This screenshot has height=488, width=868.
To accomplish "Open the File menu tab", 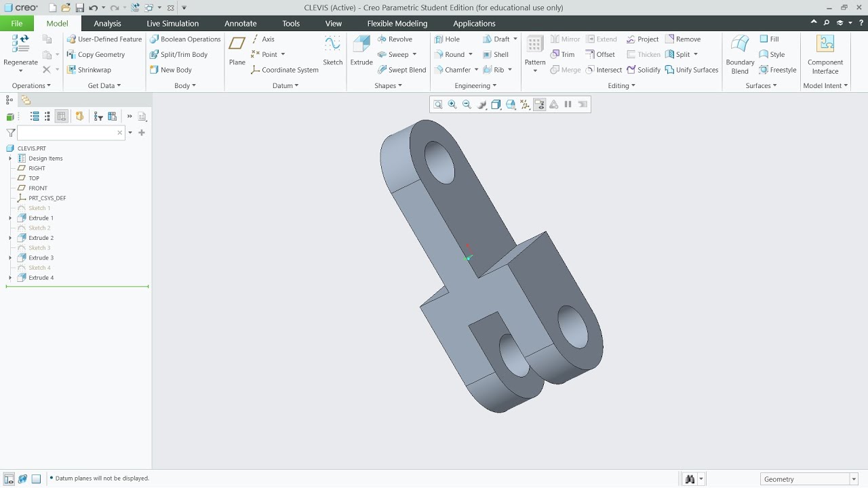I will point(17,23).
